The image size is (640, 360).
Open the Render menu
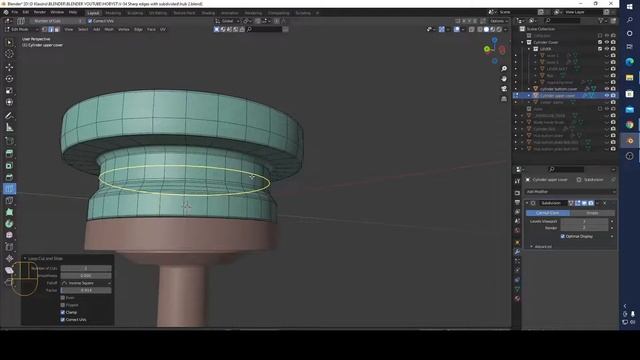(x=40, y=12)
